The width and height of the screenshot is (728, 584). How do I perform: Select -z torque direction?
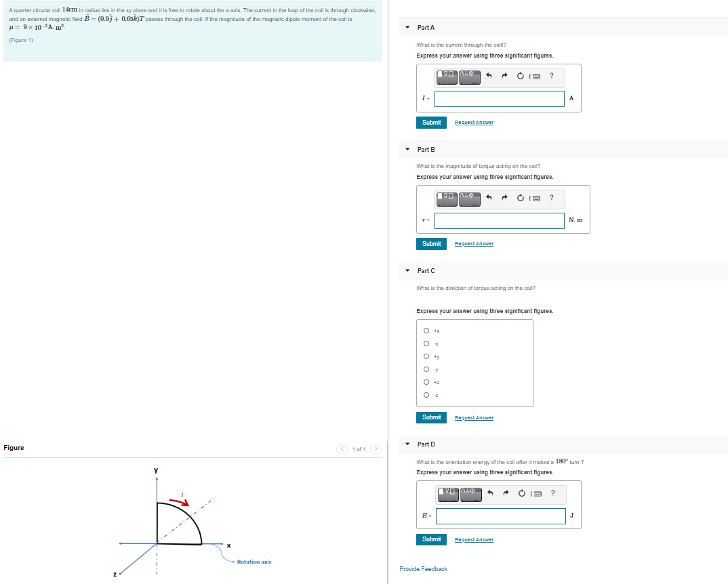(x=426, y=395)
